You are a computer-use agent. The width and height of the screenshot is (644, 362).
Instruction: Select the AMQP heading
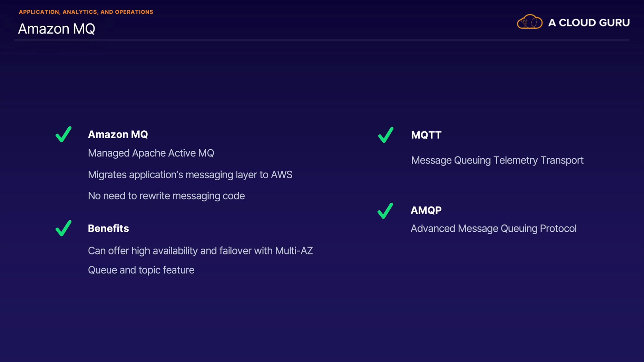coord(426,210)
